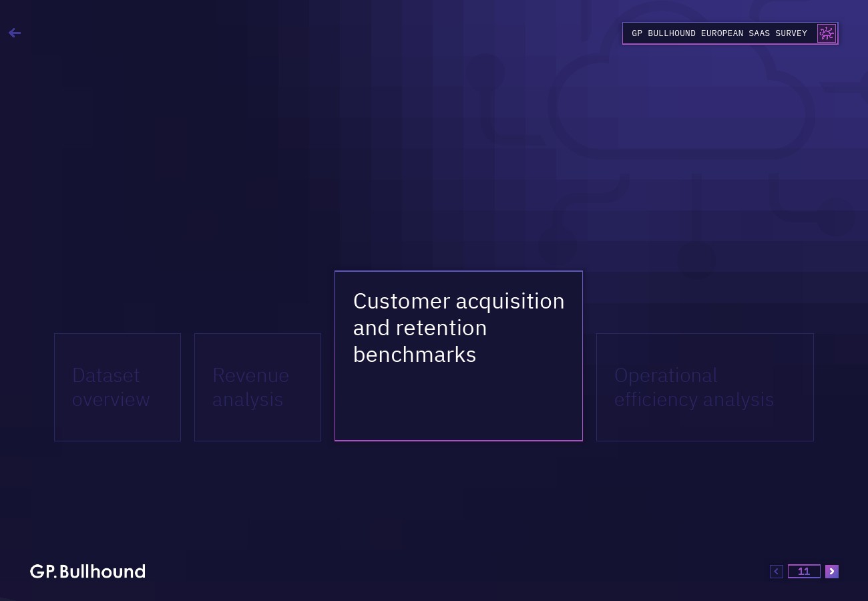Viewport: 868px width, 601px height.
Task: Click the "Operational efficiency analysis" text label
Action: coord(694,387)
